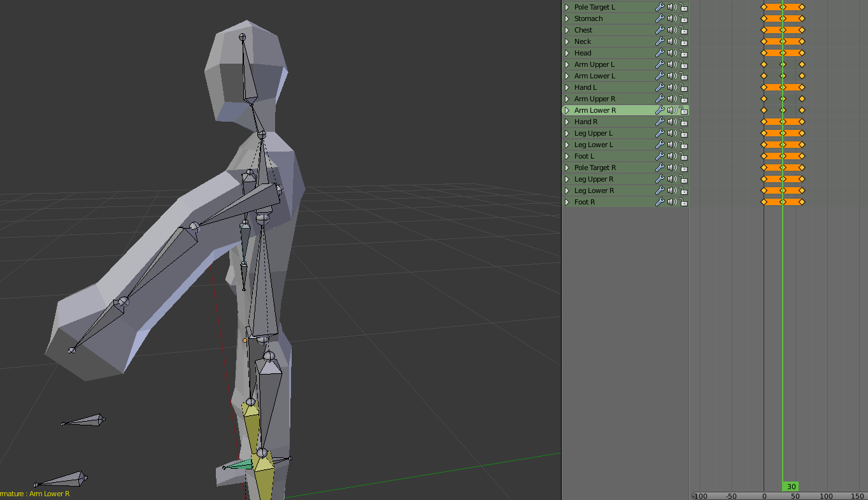Click the wrench modifier icon for Foot R
This screenshot has height=500, width=868.
pyautogui.click(x=660, y=202)
